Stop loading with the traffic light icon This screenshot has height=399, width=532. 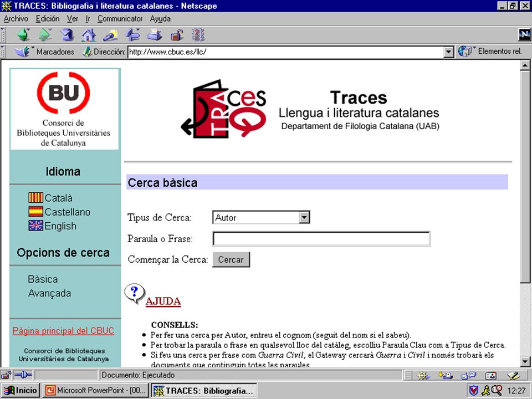(198, 35)
